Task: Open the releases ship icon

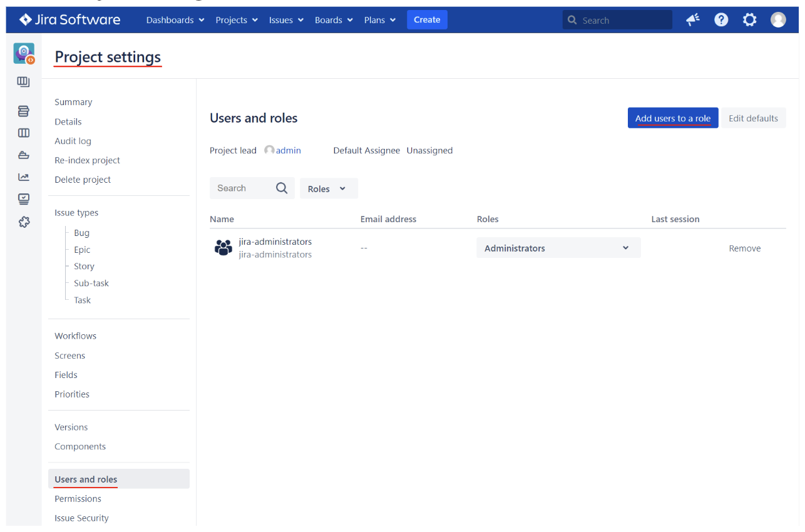Action: [x=24, y=155]
